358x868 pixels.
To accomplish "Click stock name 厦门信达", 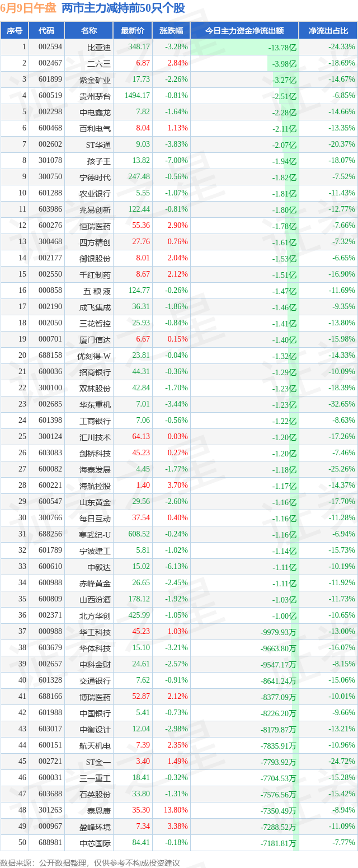I will 95,339.
